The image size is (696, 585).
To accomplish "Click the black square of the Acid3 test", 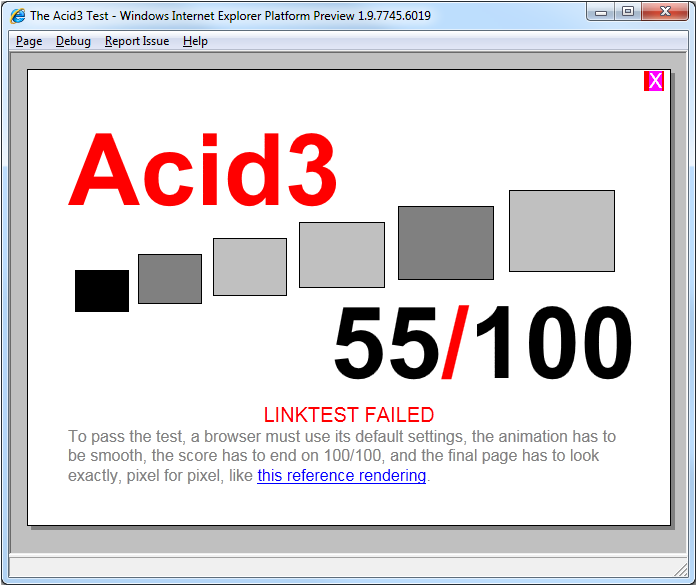I will click(102, 291).
